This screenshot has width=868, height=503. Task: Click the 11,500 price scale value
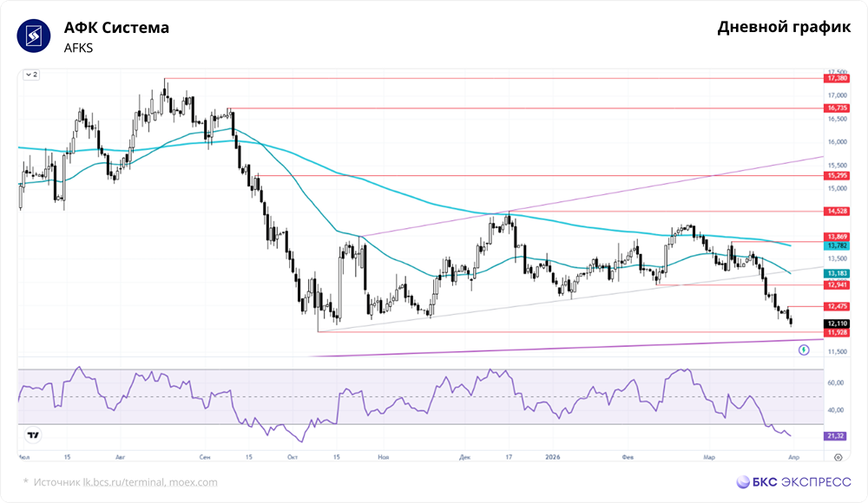coord(838,351)
